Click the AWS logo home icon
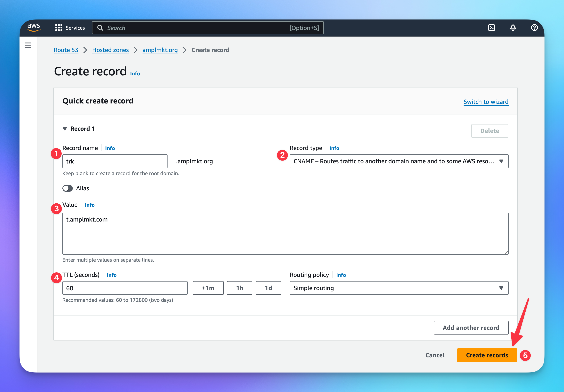The image size is (564, 392). (34, 27)
